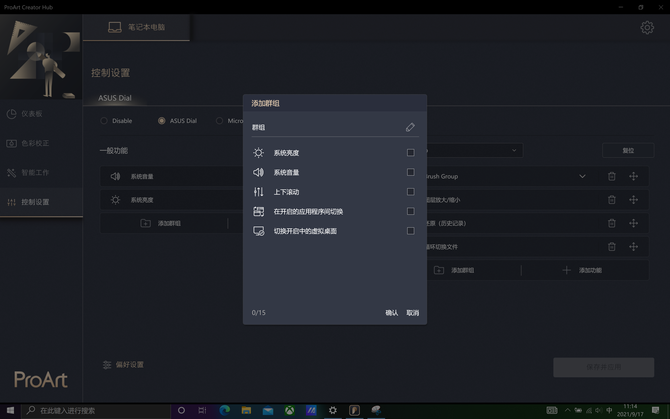Check the 系统音量 checkbox in dialog
This screenshot has height=419, width=670.
point(411,172)
